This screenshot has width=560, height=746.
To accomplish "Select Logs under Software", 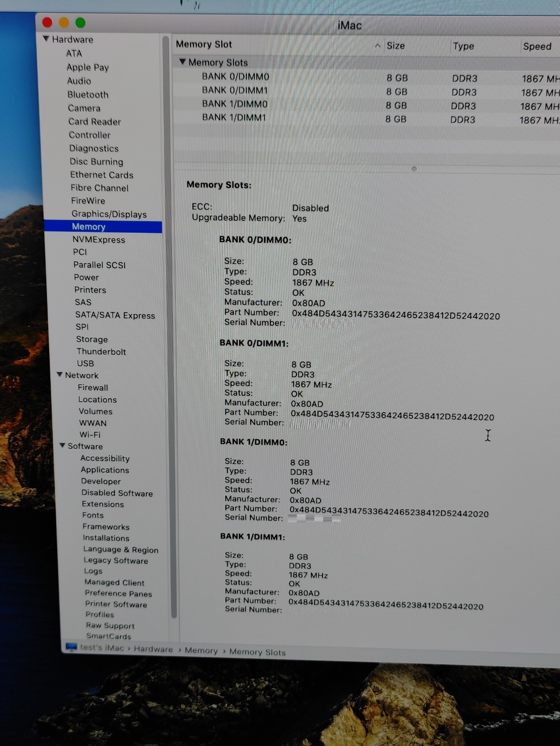I will click(93, 571).
